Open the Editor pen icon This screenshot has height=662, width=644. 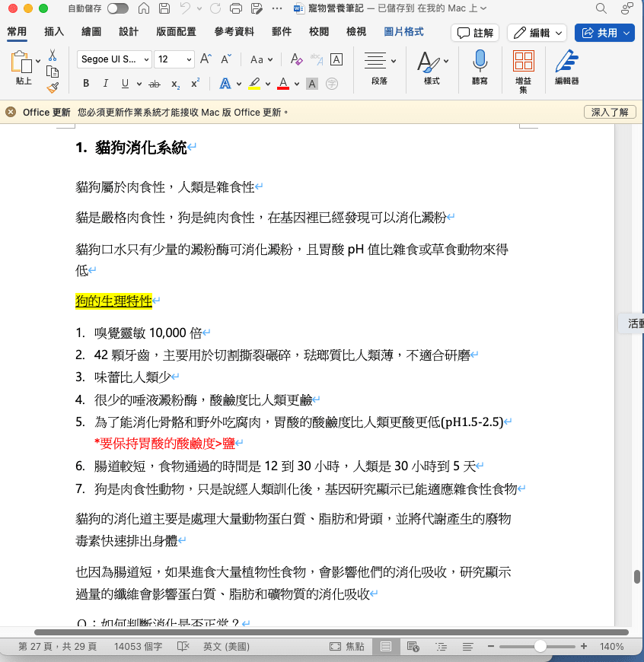[566, 62]
